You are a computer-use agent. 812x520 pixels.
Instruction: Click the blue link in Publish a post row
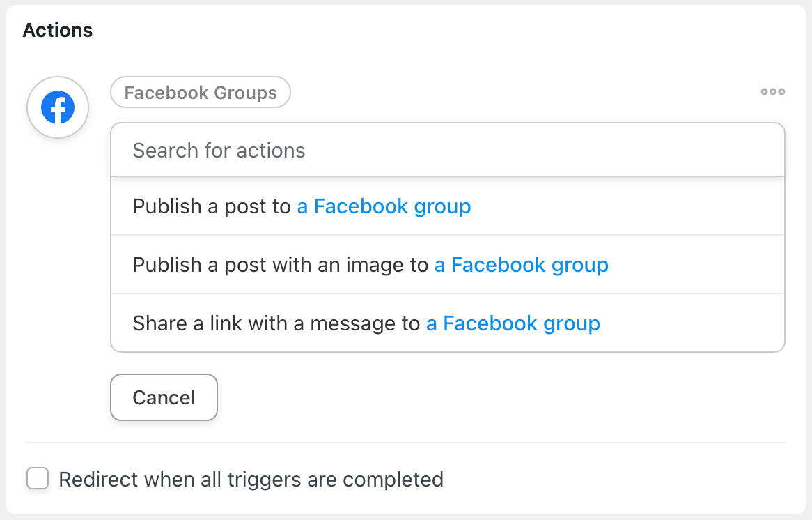[384, 206]
